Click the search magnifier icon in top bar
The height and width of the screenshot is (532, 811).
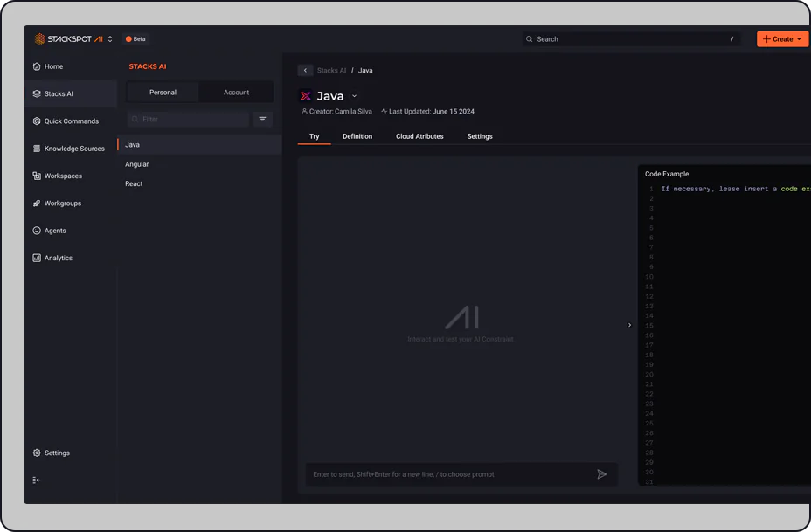pyautogui.click(x=529, y=39)
